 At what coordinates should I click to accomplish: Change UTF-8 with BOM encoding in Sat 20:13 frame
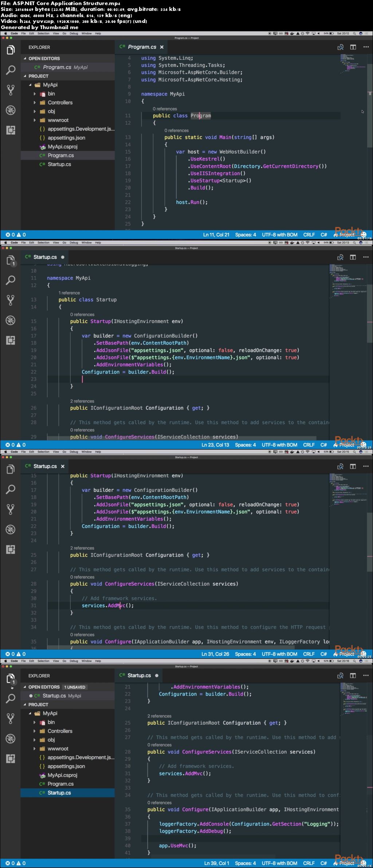pos(279,445)
